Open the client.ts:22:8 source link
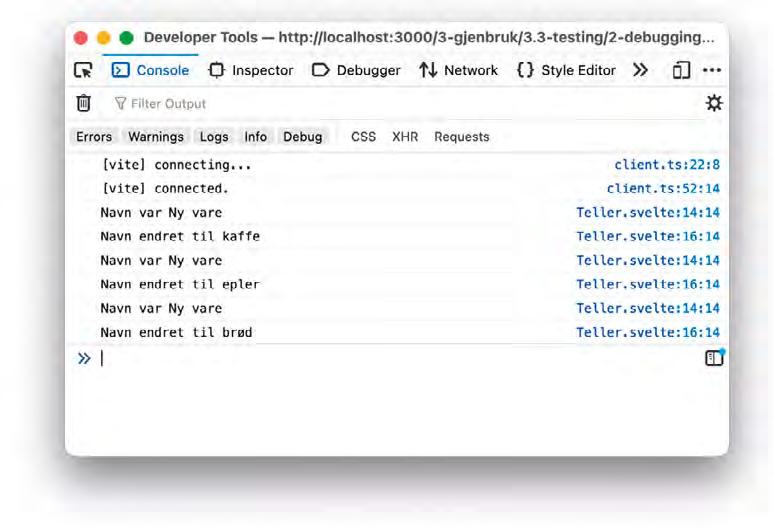Viewport: 773px width, 529px height. coord(667,165)
